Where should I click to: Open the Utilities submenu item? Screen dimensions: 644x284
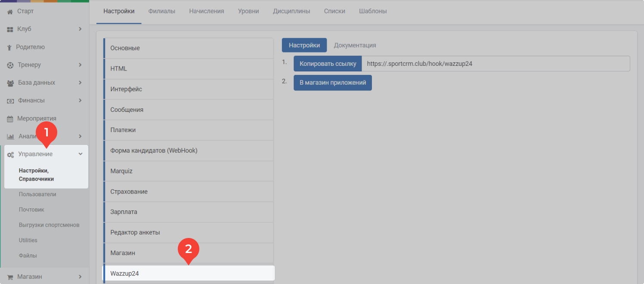(28, 240)
